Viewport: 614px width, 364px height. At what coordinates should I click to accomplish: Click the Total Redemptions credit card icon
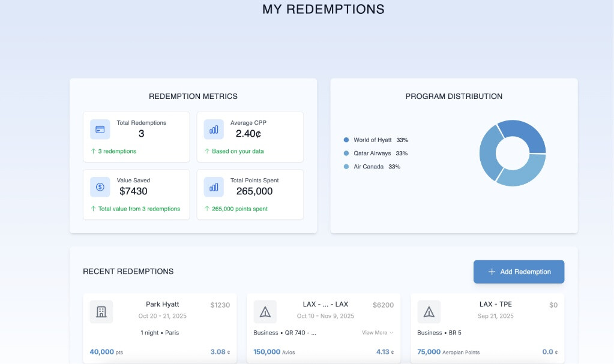tap(100, 129)
